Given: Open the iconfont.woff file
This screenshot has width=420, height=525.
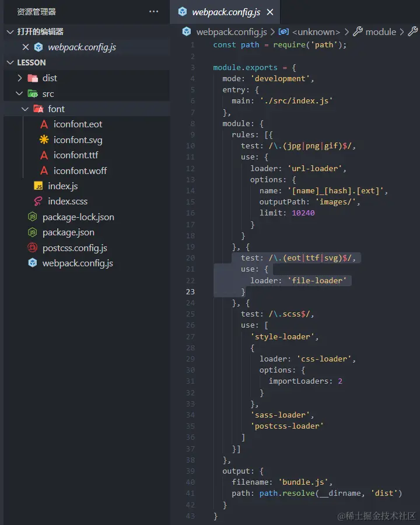Looking at the screenshot, I should pyautogui.click(x=80, y=171).
